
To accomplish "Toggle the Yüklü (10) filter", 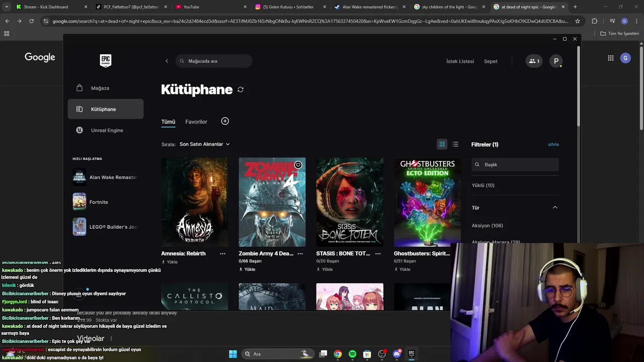I will (x=483, y=185).
